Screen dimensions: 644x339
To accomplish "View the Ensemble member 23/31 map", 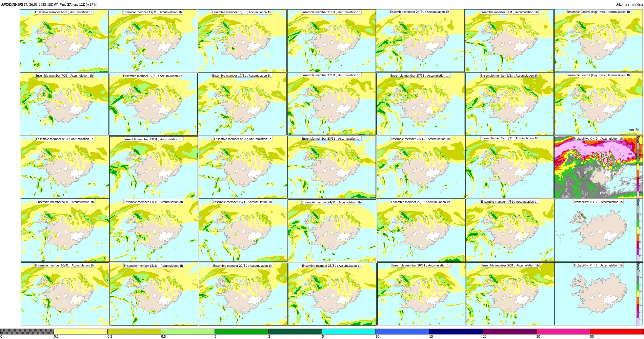I will tap(331, 167).
